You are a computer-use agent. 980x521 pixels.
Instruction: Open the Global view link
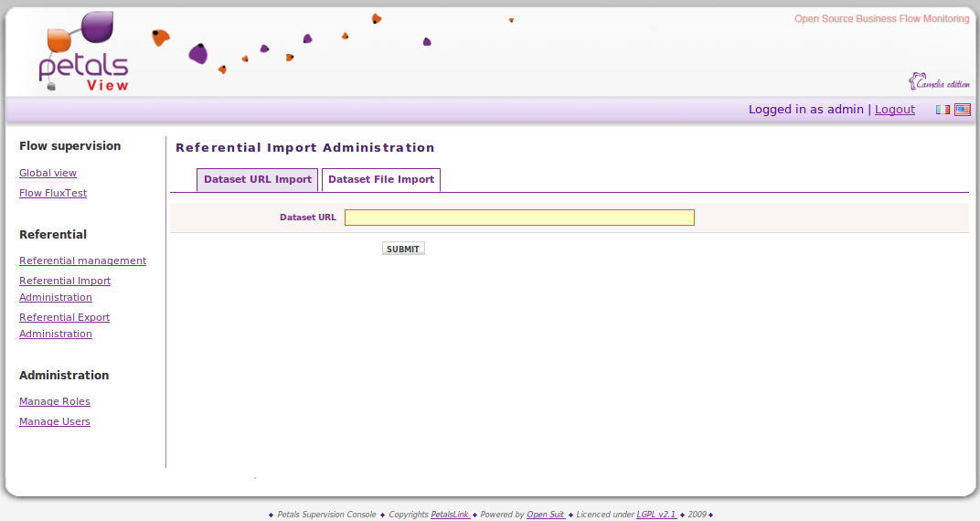tap(48, 174)
